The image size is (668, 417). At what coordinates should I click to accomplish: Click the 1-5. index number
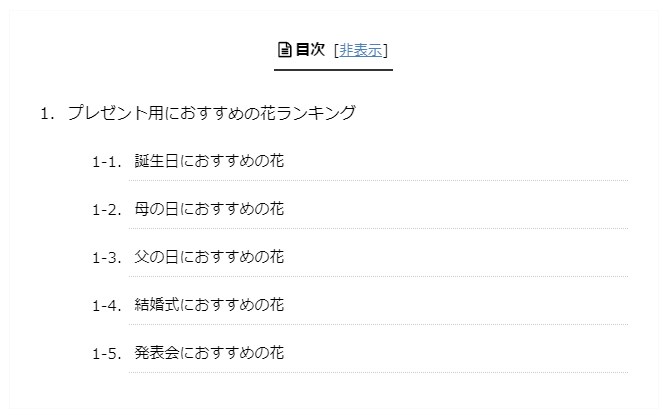tap(107, 354)
